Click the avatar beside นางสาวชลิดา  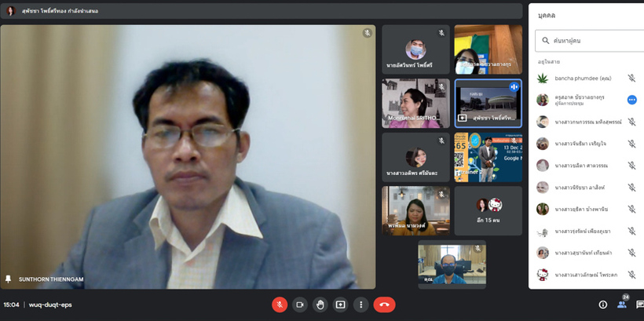click(543, 166)
